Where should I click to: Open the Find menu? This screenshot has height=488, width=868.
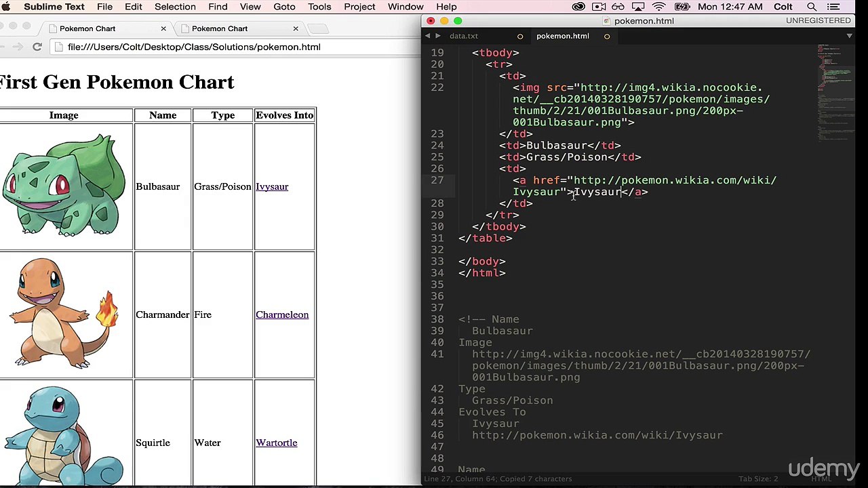pyautogui.click(x=218, y=7)
